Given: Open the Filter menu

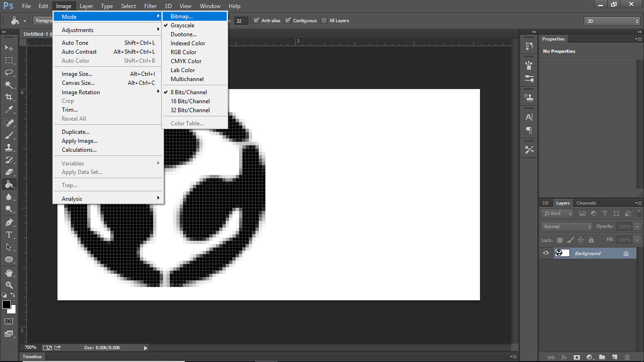Looking at the screenshot, I should 150,6.
